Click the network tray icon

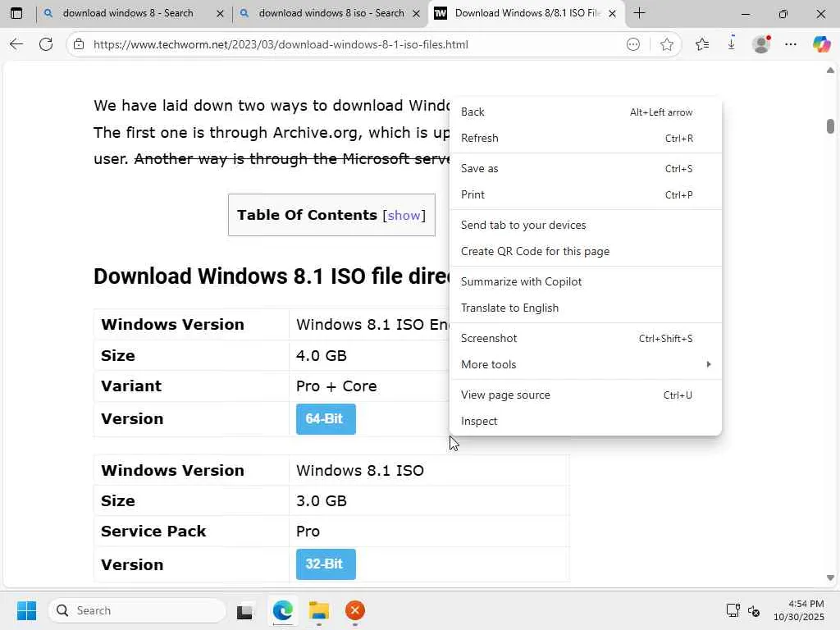click(733, 610)
